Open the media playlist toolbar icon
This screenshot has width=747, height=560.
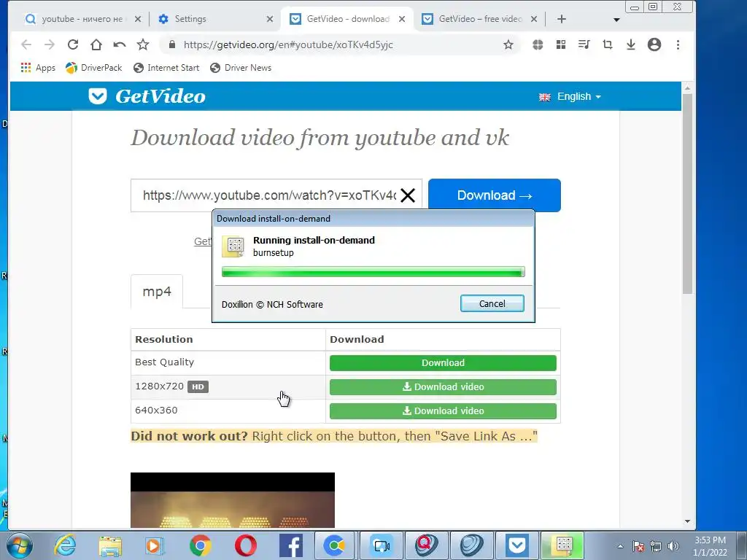584,44
